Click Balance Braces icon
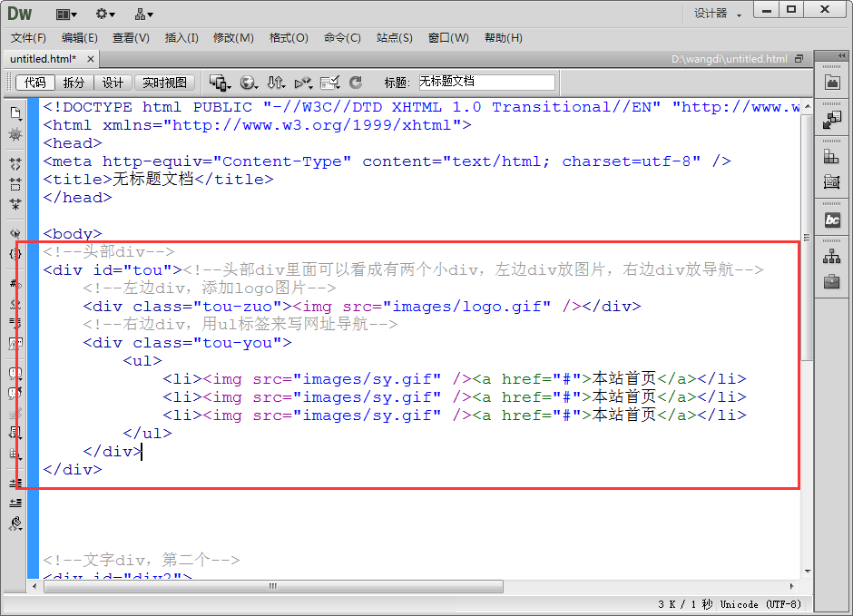Image resolution: width=853 pixels, height=616 pixels. [x=15, y=254]
